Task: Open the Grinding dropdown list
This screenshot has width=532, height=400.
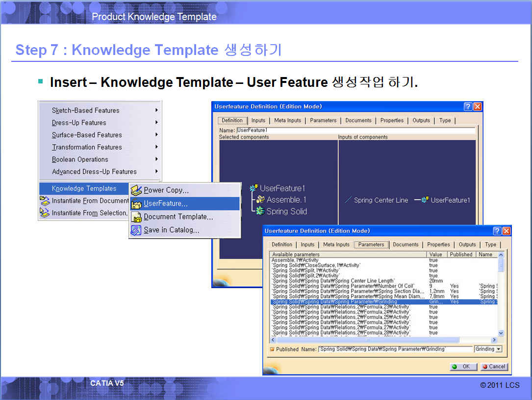Action: [499, 349]
